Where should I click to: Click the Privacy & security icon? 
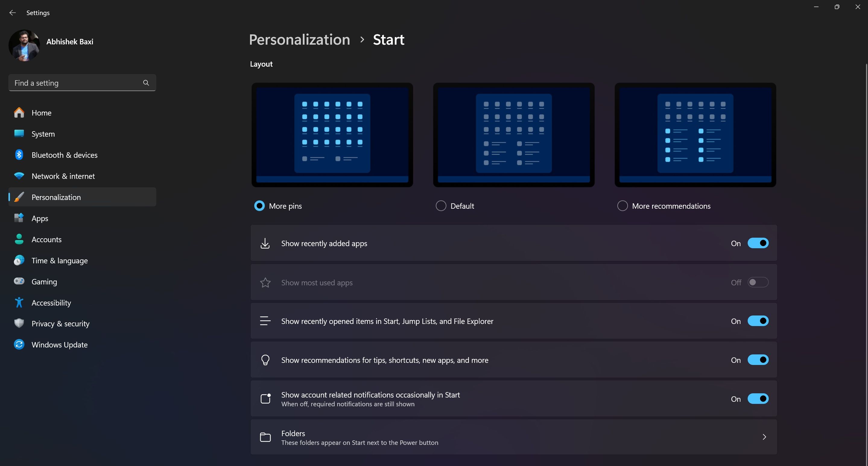click(x=20, y=323)
